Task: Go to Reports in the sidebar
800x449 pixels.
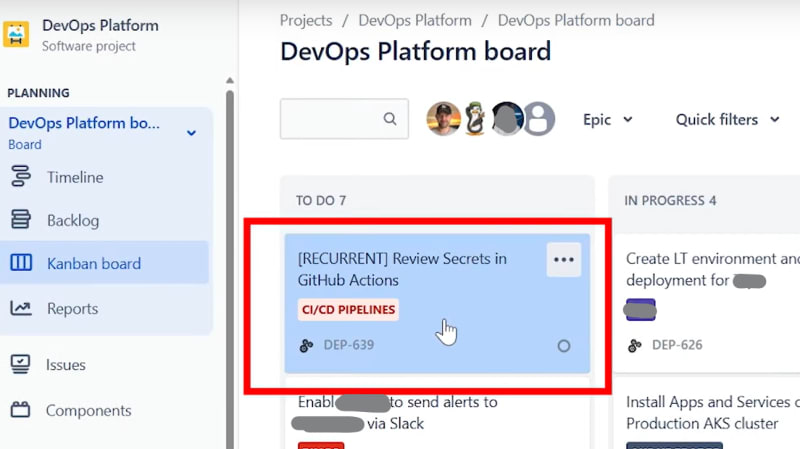Action: 72,309
